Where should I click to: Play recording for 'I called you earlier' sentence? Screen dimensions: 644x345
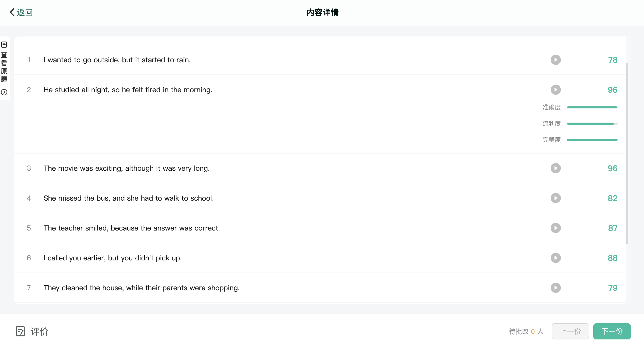(556, 258)
